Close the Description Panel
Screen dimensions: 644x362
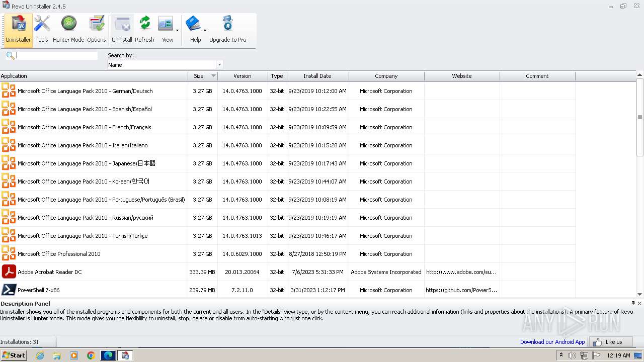[x=639, y=303]
